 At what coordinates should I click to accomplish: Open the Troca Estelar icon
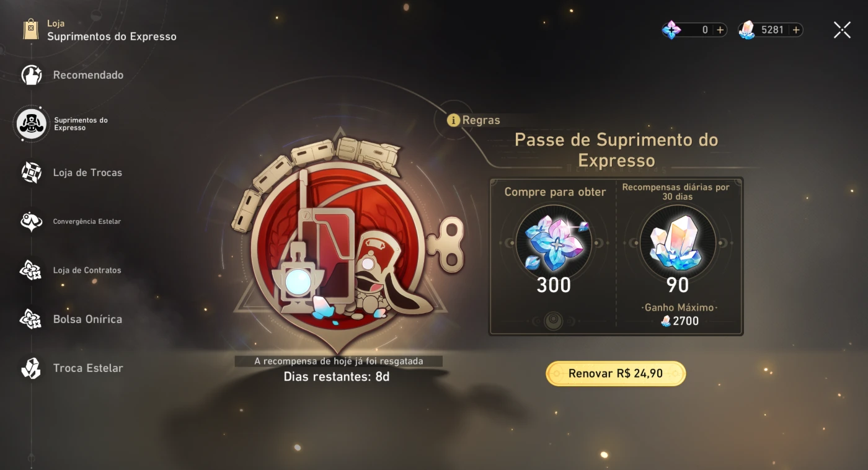pos(31,368)
